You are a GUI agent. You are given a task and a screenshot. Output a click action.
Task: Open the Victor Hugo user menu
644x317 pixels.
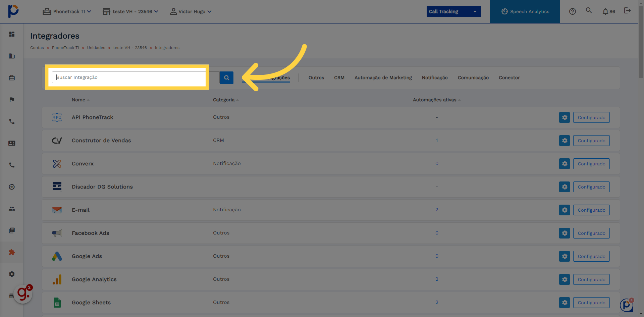point(191,11)
